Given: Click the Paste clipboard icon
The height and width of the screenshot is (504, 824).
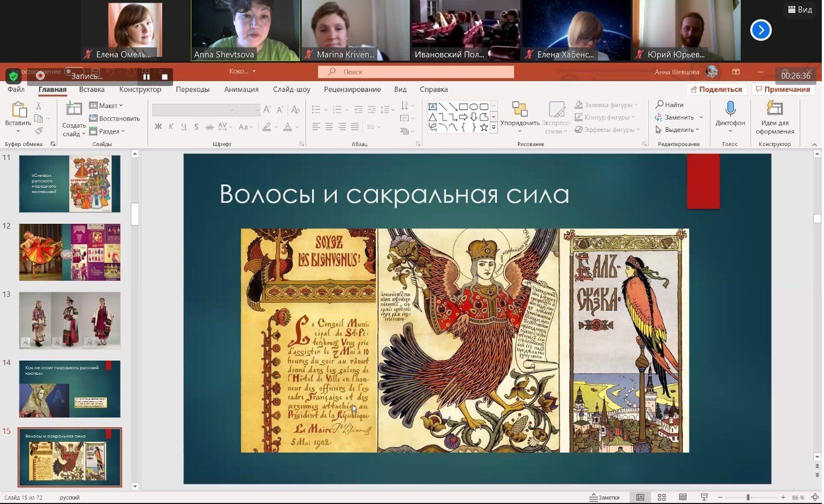Looking at the screenshot, I should tap(19, 110).
